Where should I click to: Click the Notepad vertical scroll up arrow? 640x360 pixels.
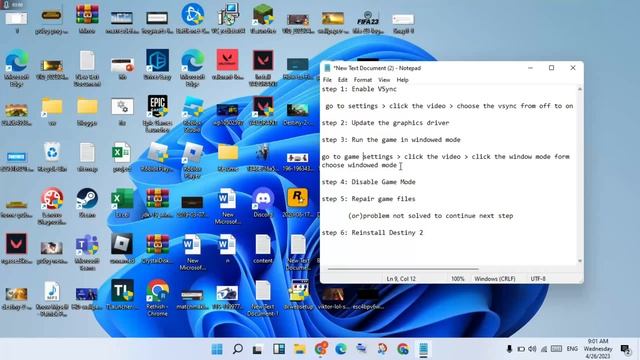pyautogui.click(x=580, y=89)
